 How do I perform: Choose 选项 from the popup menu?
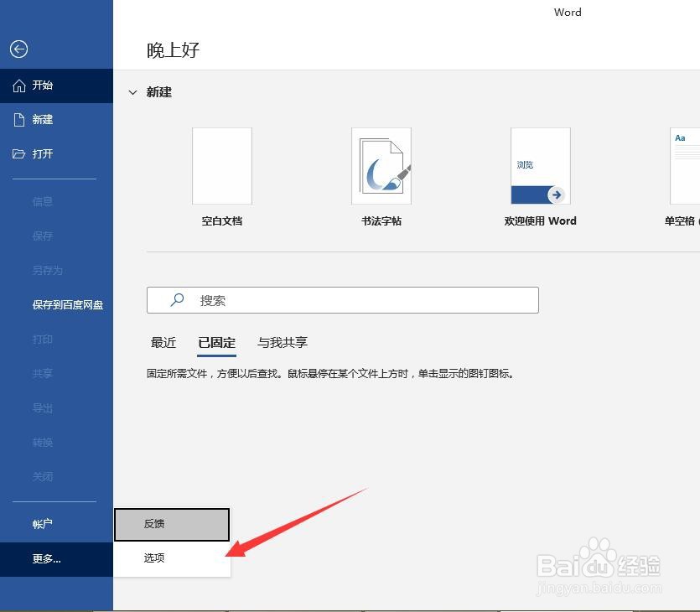point(172,558)
